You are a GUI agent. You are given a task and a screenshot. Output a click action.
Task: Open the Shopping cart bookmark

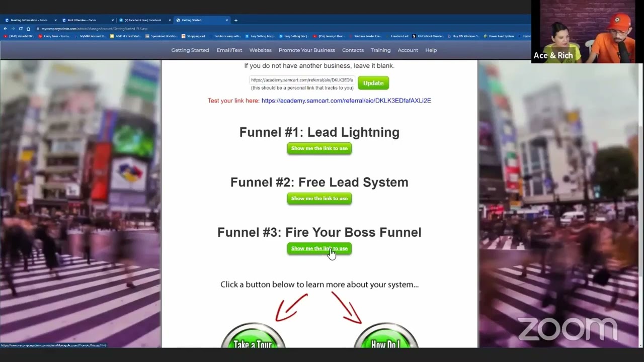pos(194,36)
